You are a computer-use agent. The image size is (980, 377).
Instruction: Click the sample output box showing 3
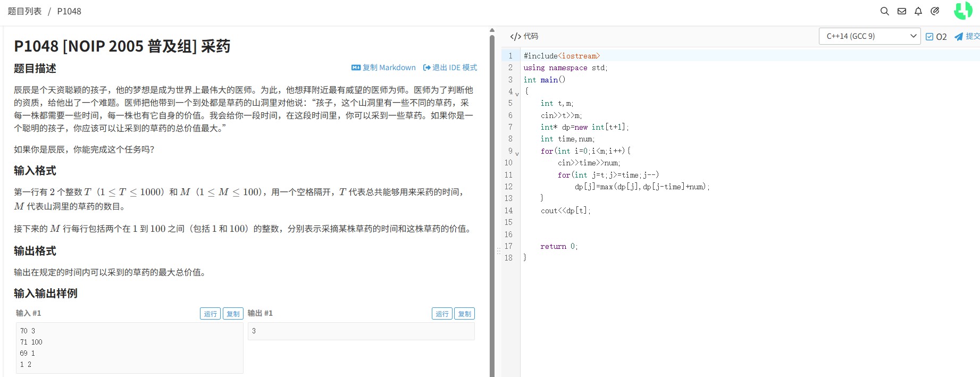[361, 331]
